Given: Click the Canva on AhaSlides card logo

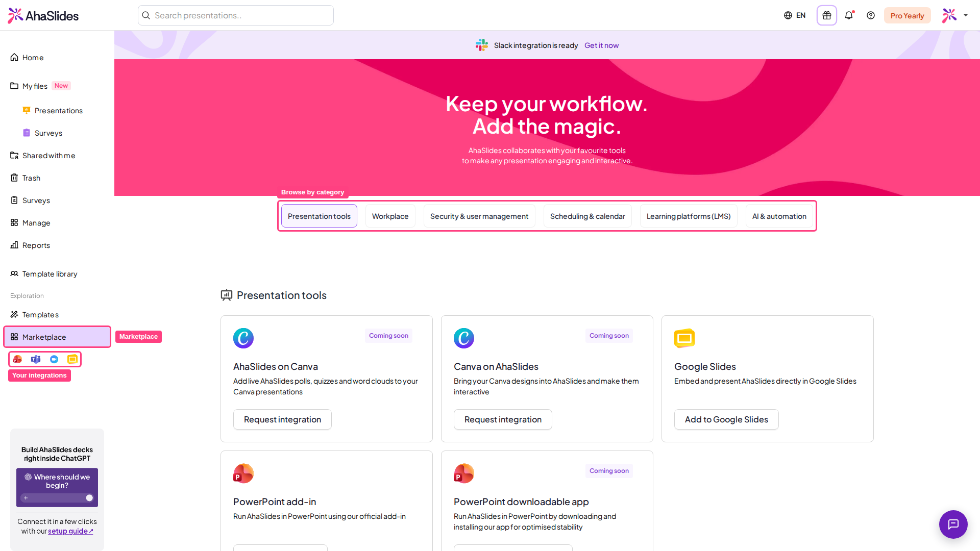Looking at the screenshot, I should click(464, 338).
